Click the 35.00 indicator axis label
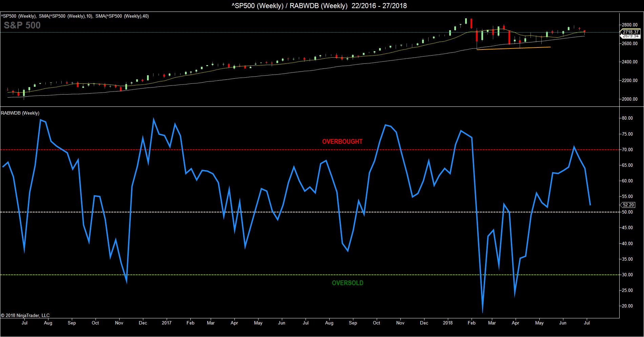Screen dimensions: 644x337 [628, 259]
